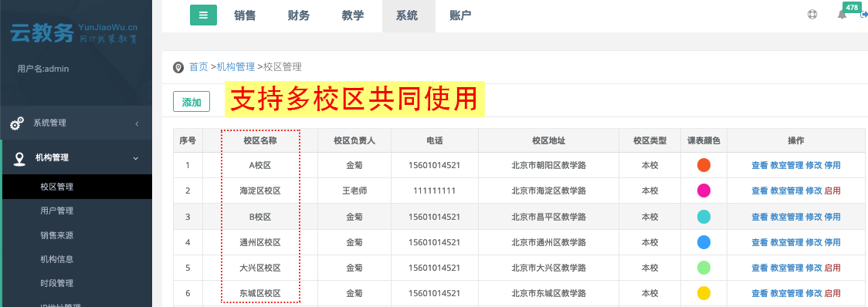
Task: Click 启用 for 大兴区校区 row
Action: click(x=832, y=268)
